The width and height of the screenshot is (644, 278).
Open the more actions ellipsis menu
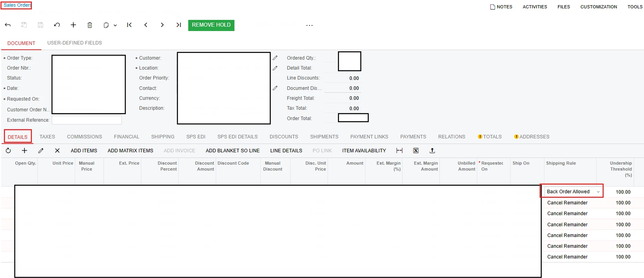309,25
